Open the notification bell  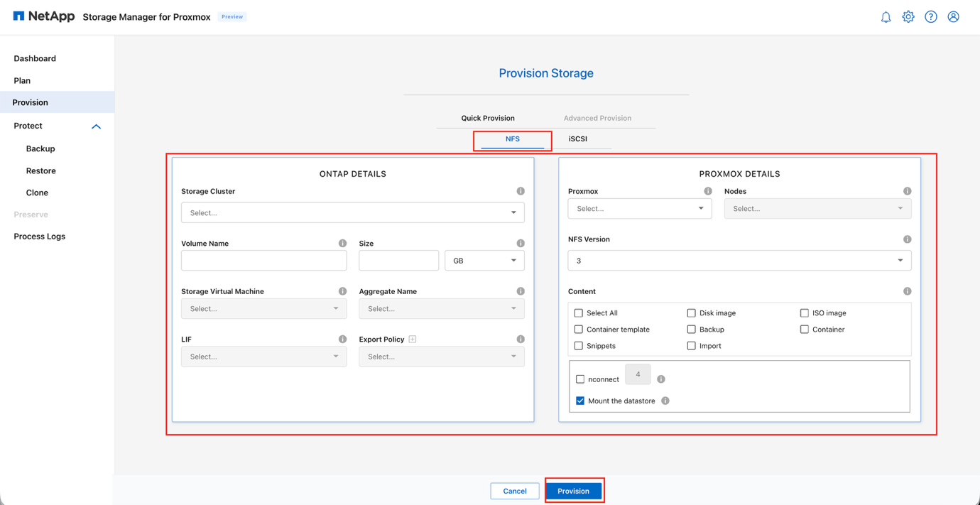pos(886,16)
